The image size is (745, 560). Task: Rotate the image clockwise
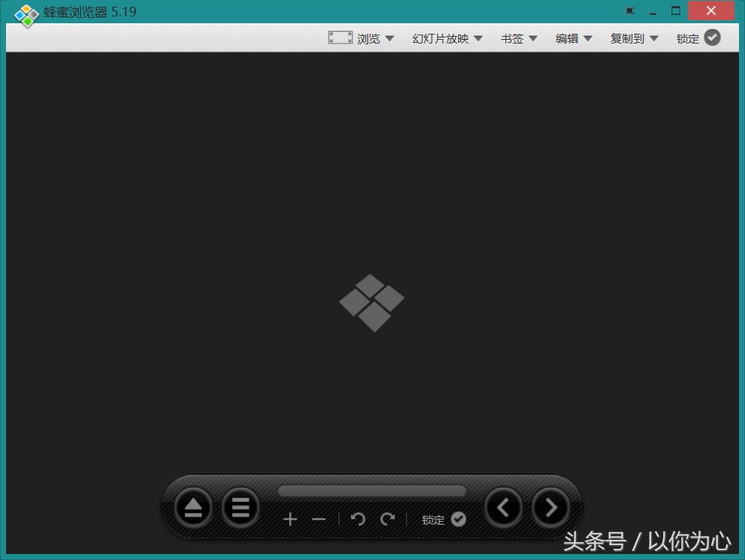(388, 519)
